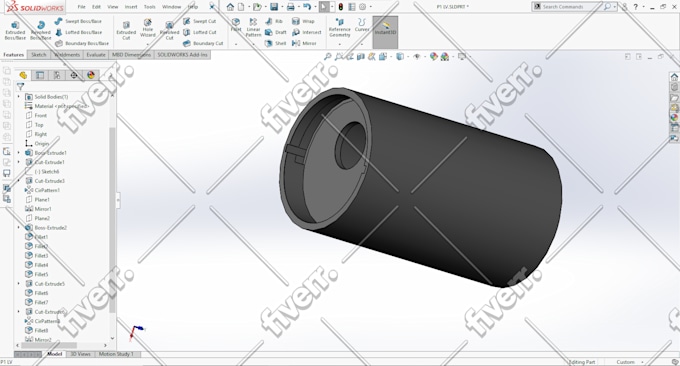Choose the Lofted Cut tool
This screenshot has width=680, height=366.
(x=199, y=33)
